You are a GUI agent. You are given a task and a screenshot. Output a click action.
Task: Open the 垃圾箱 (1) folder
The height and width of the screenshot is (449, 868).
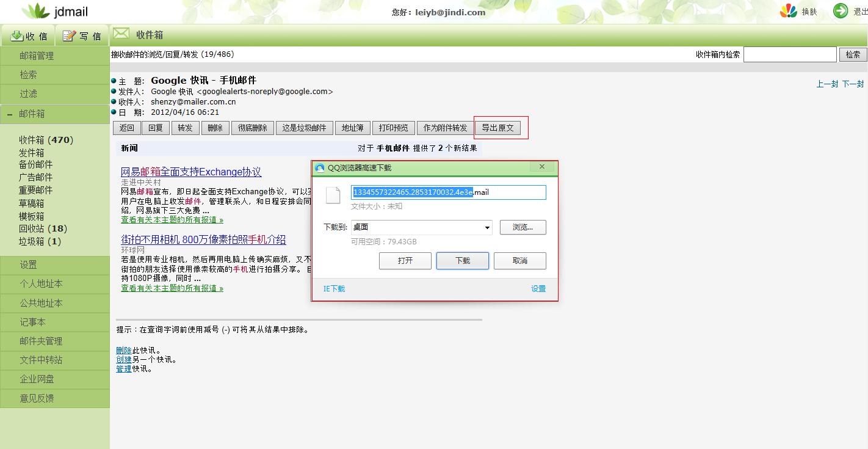(x=40, y=241)
